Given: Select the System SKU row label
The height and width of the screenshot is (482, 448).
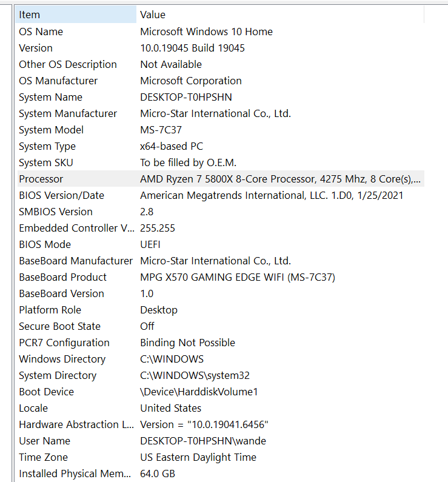Looking at the screenshot, I should pos(46,162).
